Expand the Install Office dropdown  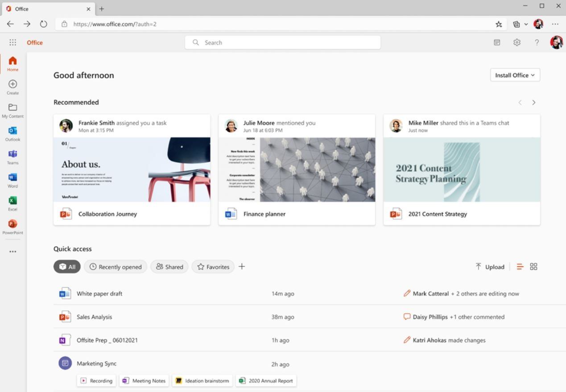515,75
